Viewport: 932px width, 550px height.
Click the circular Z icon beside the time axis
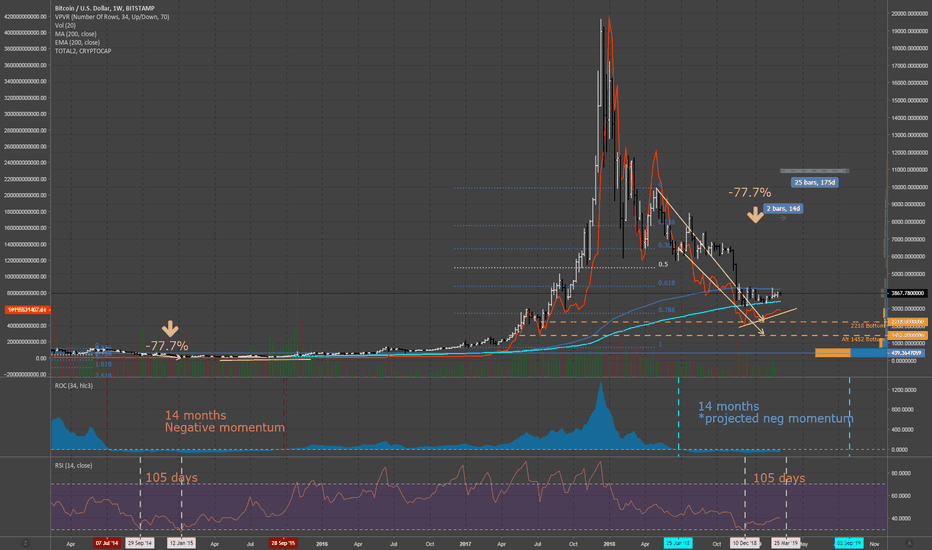(26, 543)
